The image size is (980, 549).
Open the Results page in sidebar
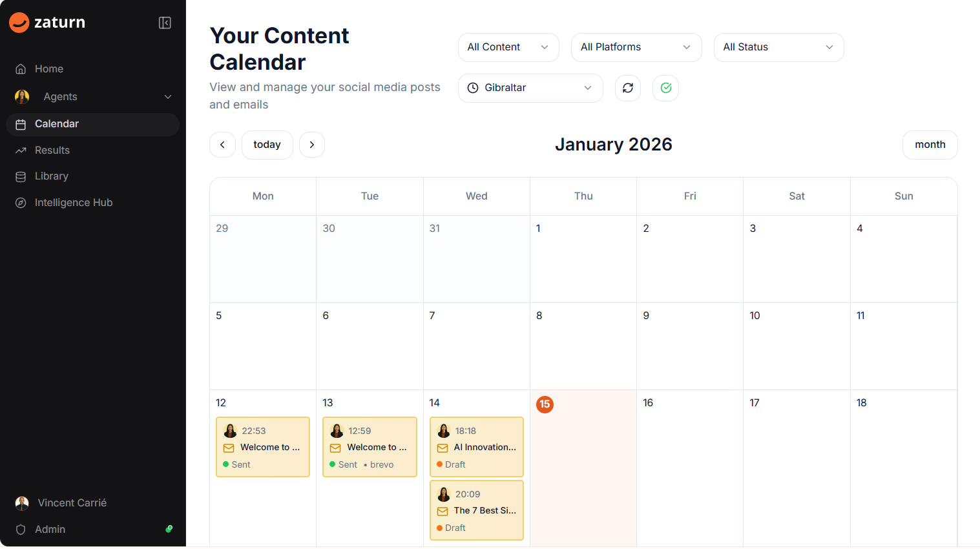click(x=52, y=150)
